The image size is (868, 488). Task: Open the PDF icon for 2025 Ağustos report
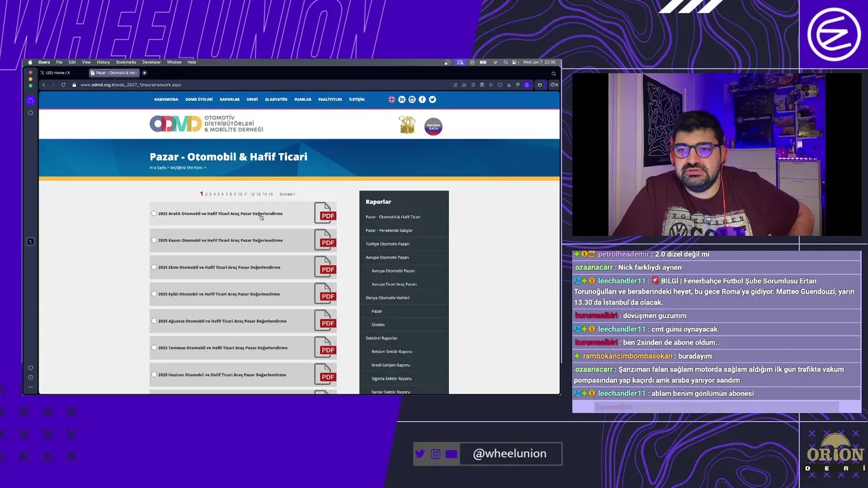(x=325, y=321)
